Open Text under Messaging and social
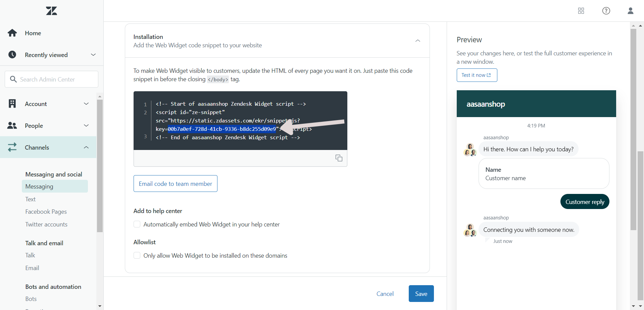Screen dimensions: 644x310 (x=30, y=199)
